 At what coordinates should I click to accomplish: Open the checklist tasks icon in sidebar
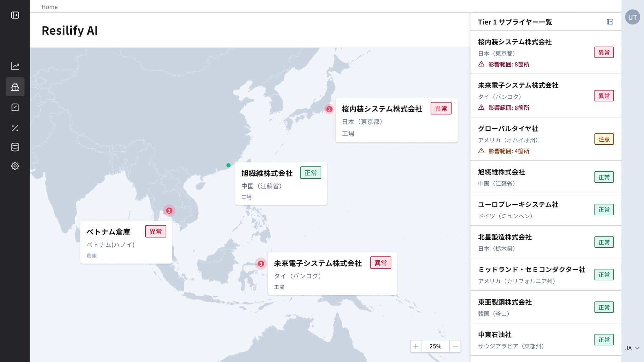pos(15,107)
